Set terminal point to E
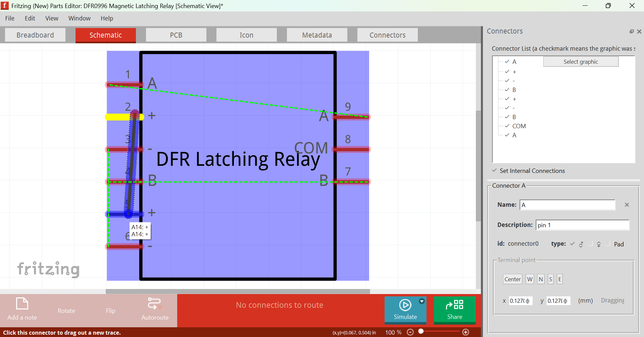 [559, 279]
